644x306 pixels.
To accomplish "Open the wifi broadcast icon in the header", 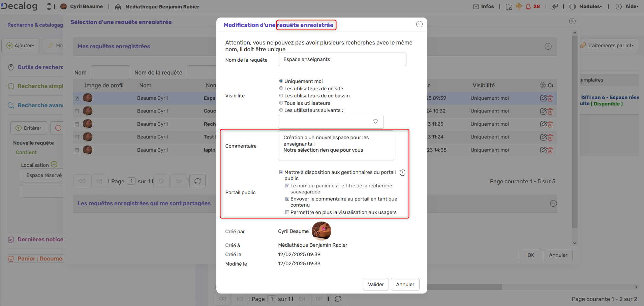I will click(519, 6).
